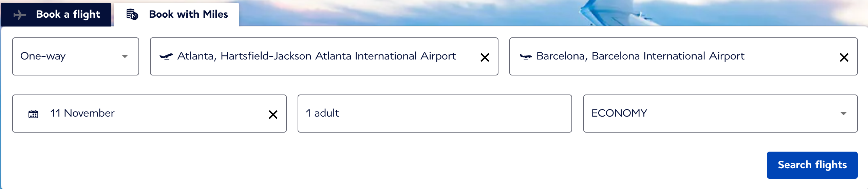Open the calendar icon in date field

tap(33, 114)
